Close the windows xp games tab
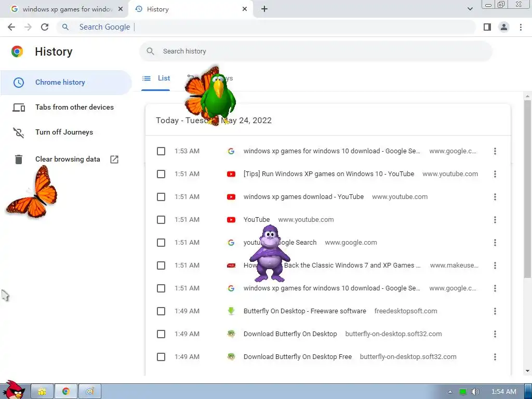 click(x=121, y=9)
